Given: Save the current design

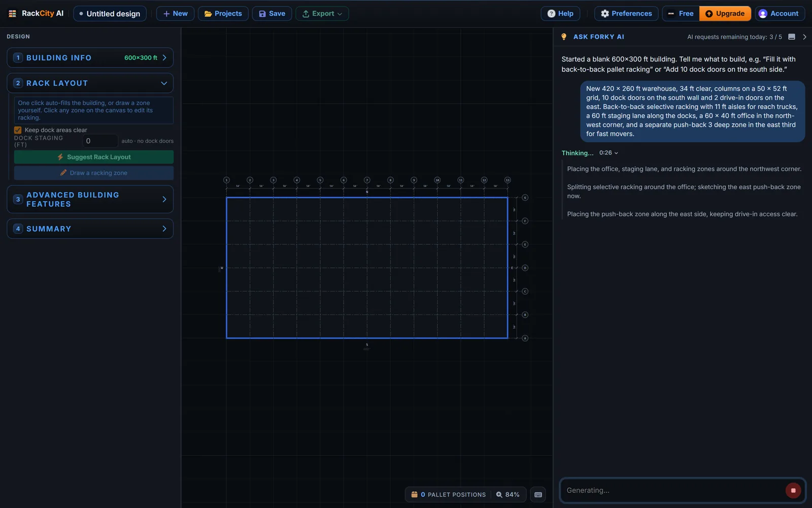Looking at the screenshot, I should coord(272,14).
